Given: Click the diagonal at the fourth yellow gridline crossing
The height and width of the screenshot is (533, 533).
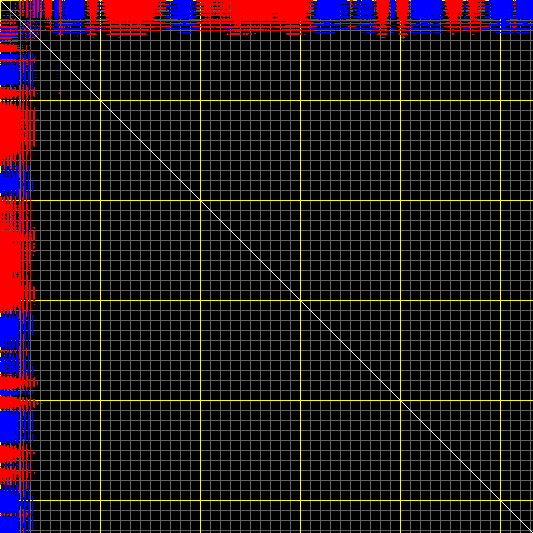Looking at the screenshot, I should point(400,400).
